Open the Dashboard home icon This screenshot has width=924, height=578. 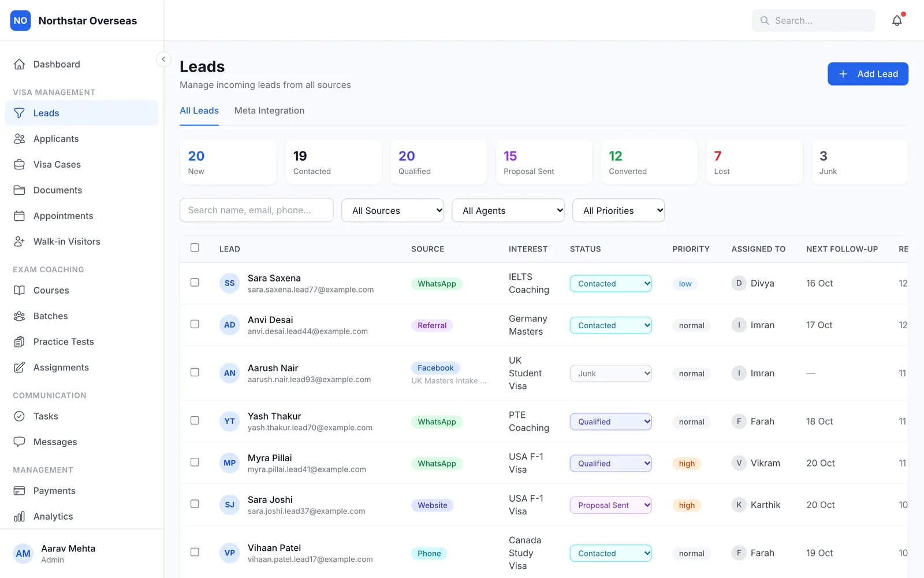19,64
